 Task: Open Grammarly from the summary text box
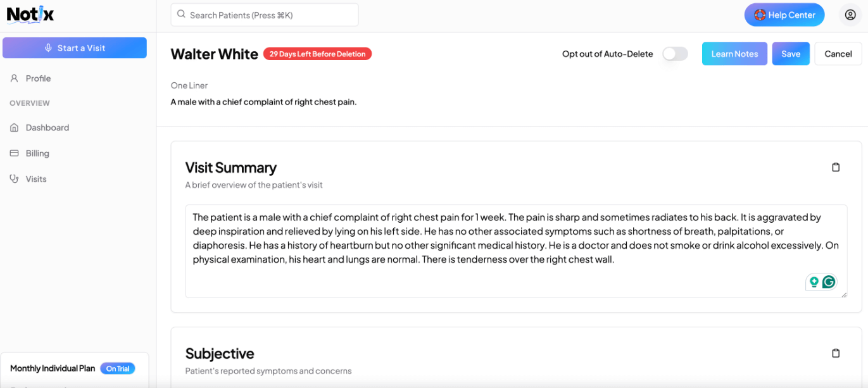click(x=829, y=282)
